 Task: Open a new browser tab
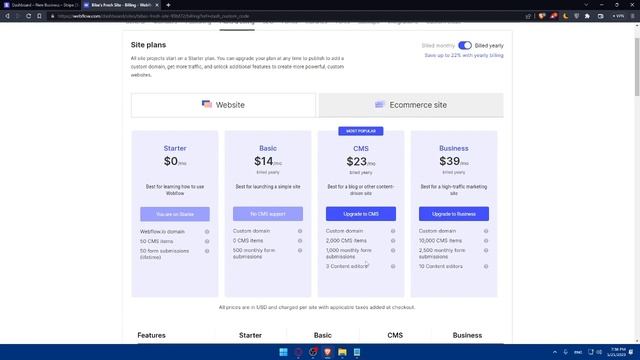coord(168,5)
